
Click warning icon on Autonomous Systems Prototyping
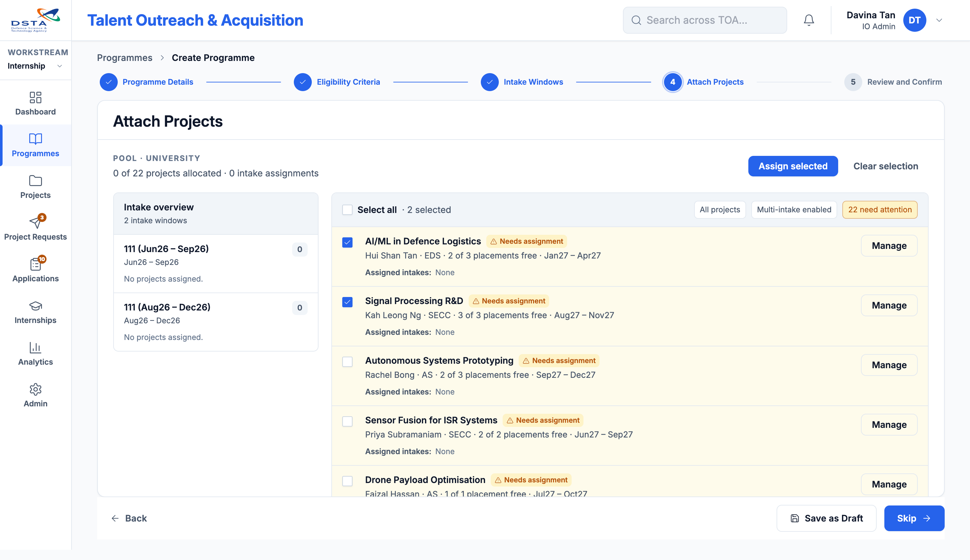(526, 361)
